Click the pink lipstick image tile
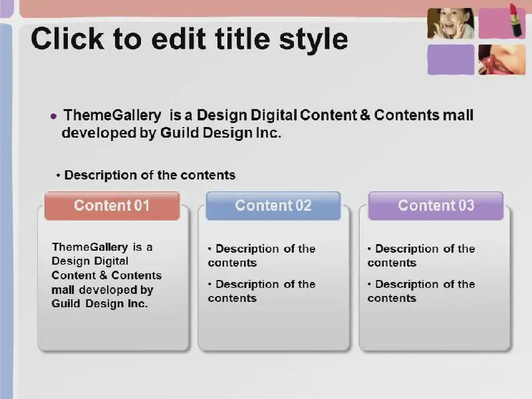Image resolution: width=532 pixels, height=399 pixels. click(502, 23)
